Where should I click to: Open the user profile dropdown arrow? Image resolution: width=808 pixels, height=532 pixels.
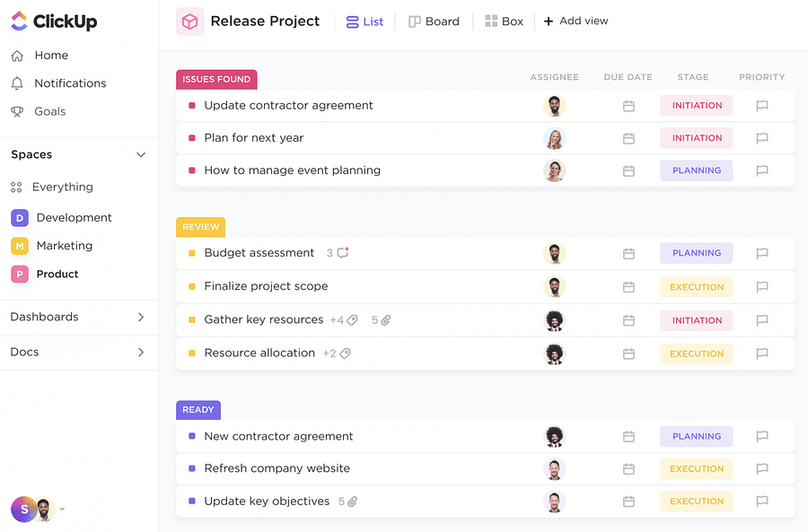tap(62, 510)
